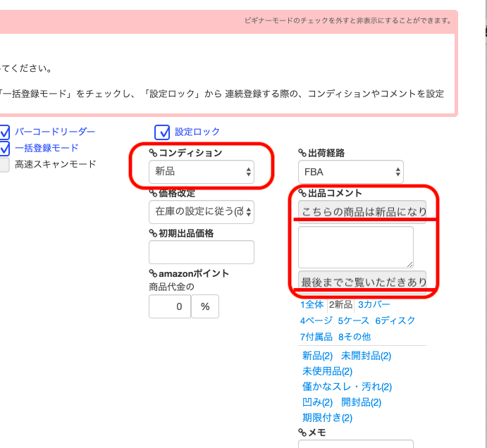The image size is (487, 448).
Task: Click the % unit box next to points
Action: (205, 306)
